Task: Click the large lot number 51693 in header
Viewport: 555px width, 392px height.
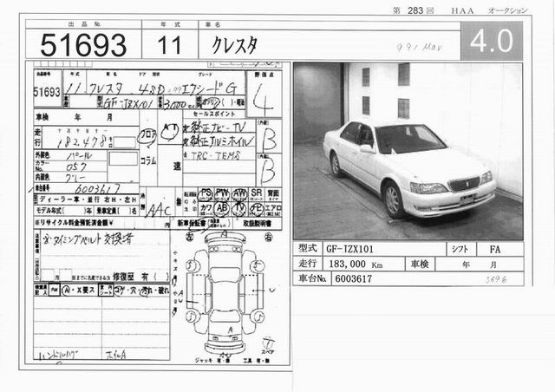Action: coord(83,45)
